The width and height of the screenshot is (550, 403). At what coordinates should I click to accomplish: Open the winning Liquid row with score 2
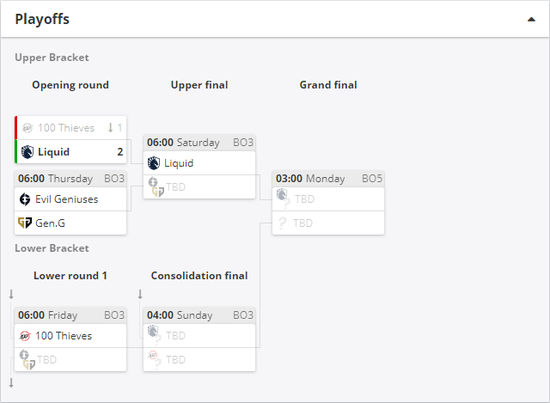point(71,152)
